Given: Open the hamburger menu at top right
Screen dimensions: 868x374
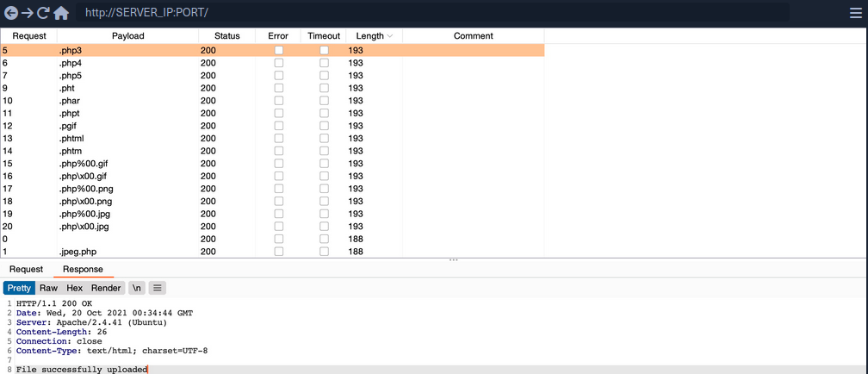Looking at the screenshot, I should [855, 13].
